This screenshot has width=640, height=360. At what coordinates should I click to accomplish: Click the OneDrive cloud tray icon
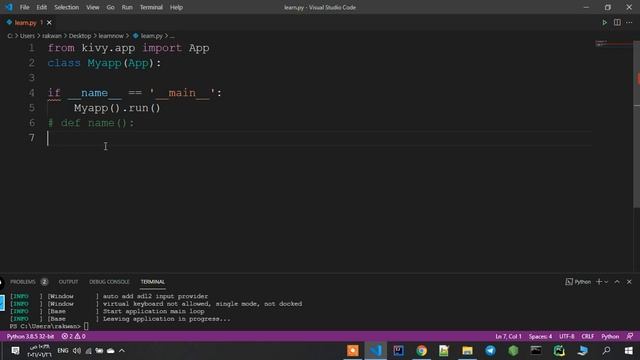pos(110,351)
